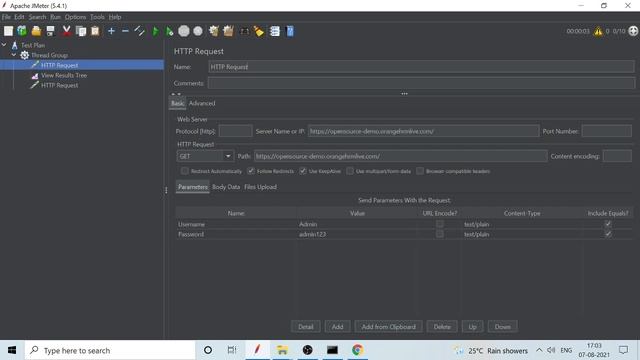Click the Windows Start button
The width and height of the screenshot is (640, 360).
12,350
